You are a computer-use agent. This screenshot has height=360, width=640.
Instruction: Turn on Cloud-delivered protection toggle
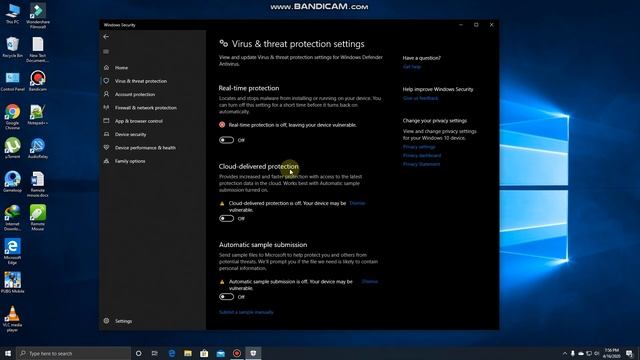(x=227, y=218)
